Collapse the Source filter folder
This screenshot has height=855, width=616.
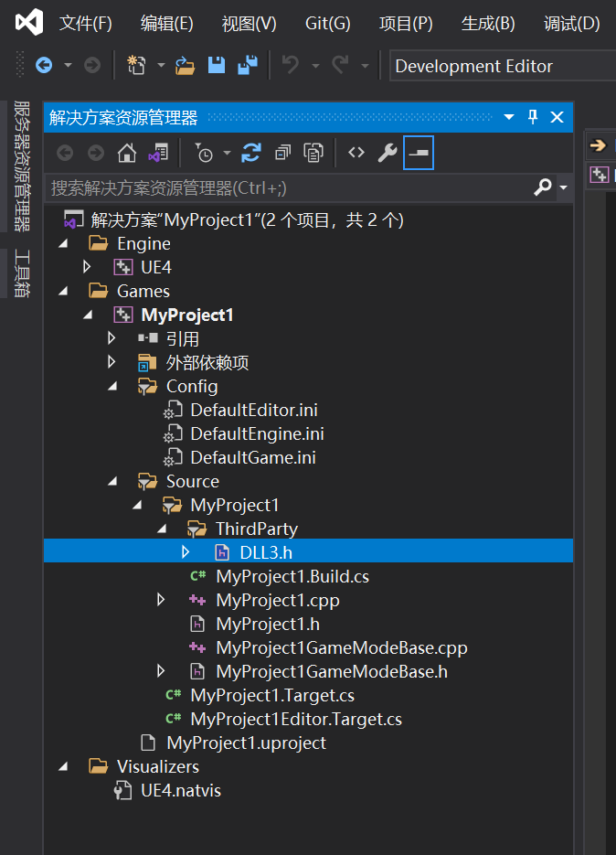click(x=112, y=481)
